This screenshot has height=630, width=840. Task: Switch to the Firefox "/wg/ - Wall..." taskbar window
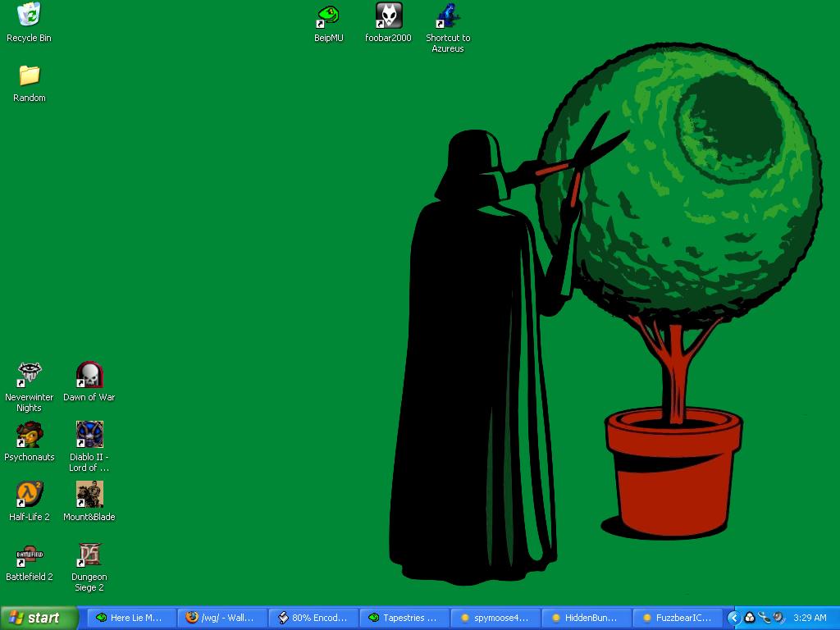coord(222,618)
